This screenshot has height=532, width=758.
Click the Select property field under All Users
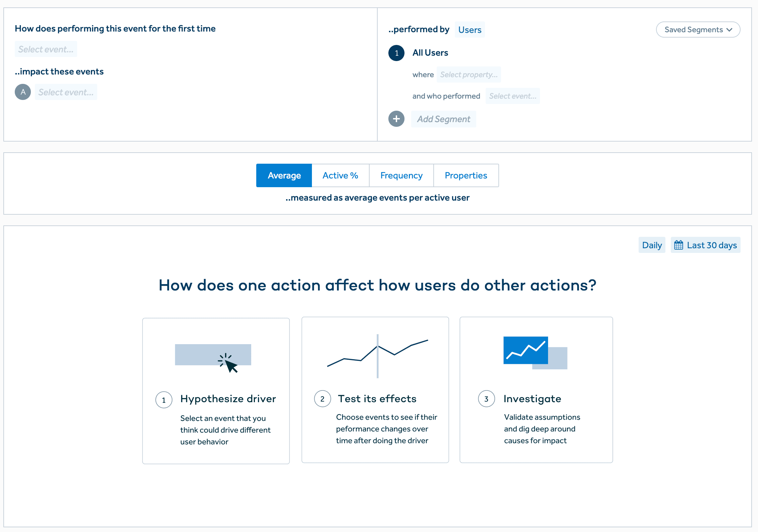click(469, 74)
